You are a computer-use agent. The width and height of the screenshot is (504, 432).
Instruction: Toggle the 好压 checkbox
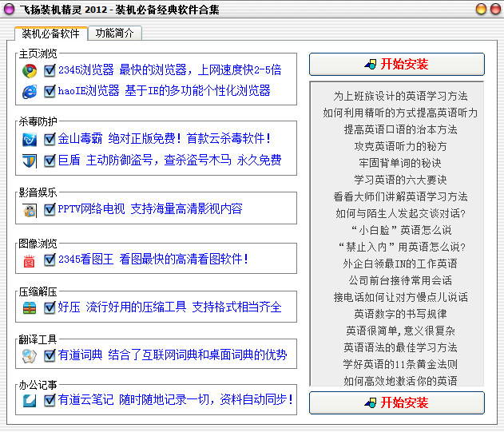pos(50,307)
